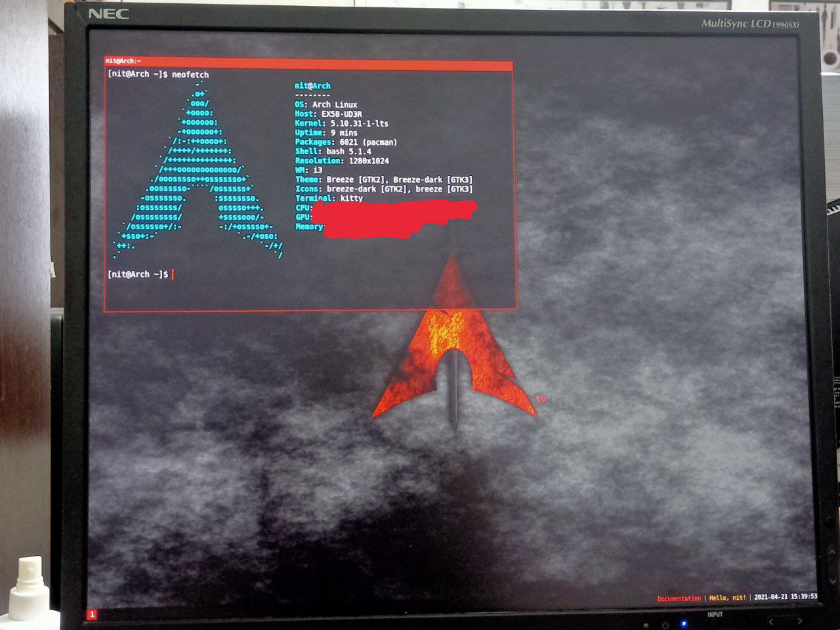Focus the nit@Arch:~ terminal title bar
This screenshot has width=840, height=630.
coord(308,63)
